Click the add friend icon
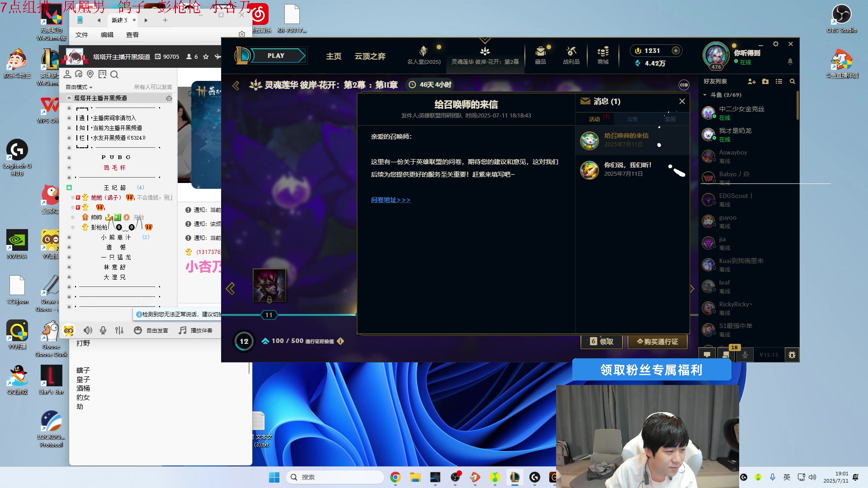Screen dimensions: 868x488 click(x=752, y=81)
